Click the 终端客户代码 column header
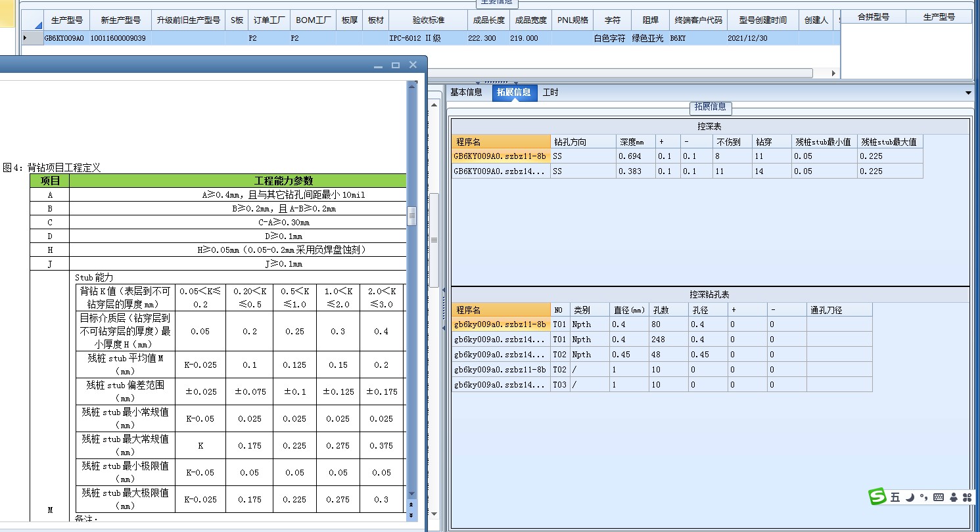Viewport: 980px width, 532px height. coord(698,20)
